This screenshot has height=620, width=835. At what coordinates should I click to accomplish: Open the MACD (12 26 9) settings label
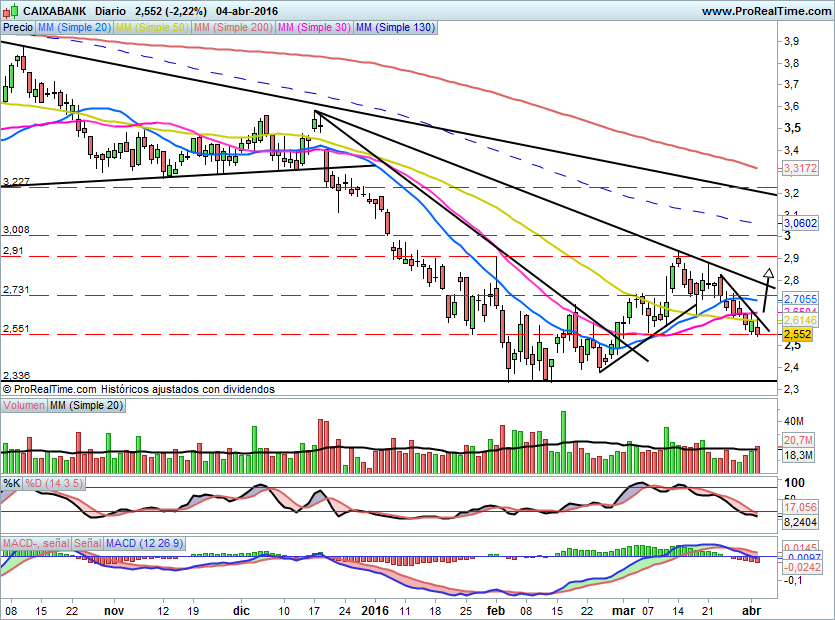coord(144,543)
